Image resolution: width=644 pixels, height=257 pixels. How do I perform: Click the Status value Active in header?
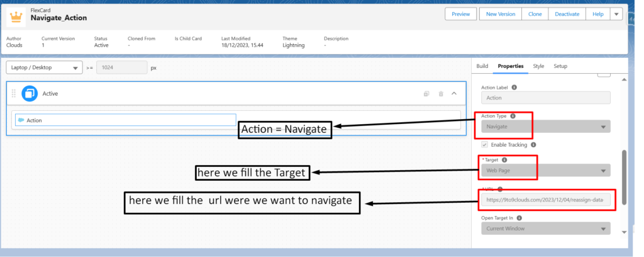[101, 45]
